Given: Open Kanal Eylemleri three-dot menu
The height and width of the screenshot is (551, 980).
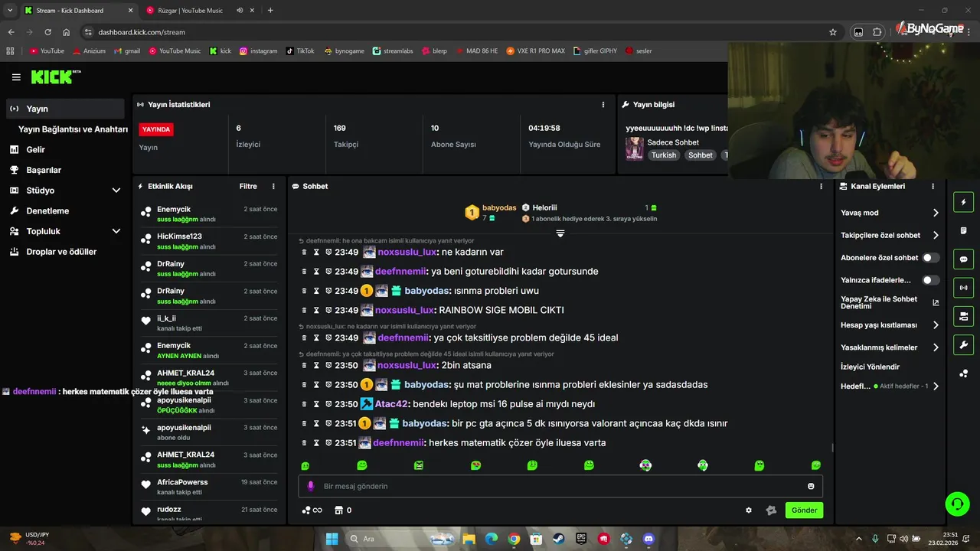Looking at the screenshot, I should tap(933, 186).
